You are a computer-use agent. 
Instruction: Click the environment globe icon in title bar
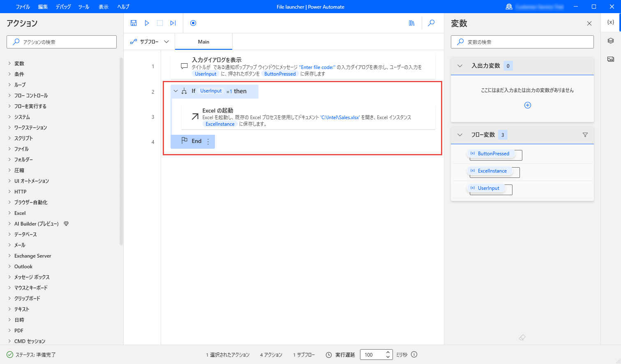[509, 7]
